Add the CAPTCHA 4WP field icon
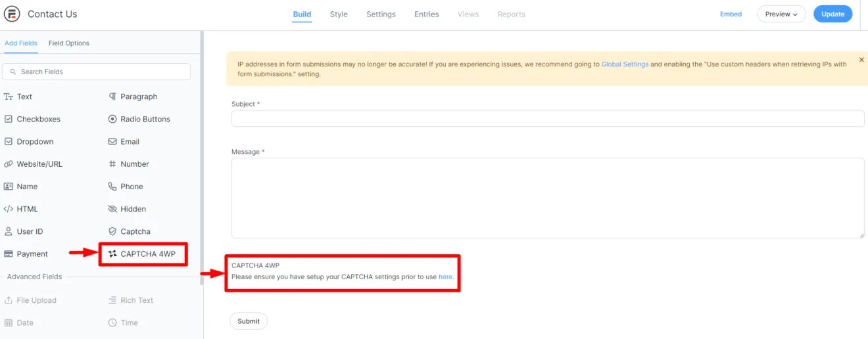 (112, 254)
